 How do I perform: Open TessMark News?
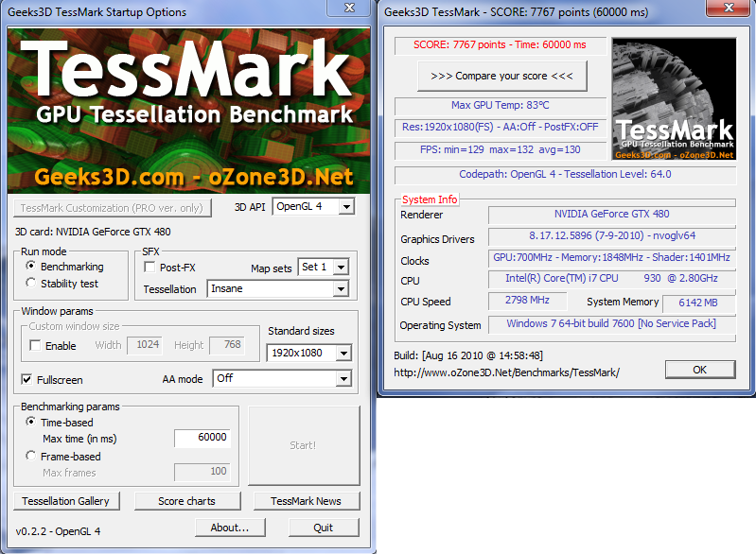(x=307, y=501)
